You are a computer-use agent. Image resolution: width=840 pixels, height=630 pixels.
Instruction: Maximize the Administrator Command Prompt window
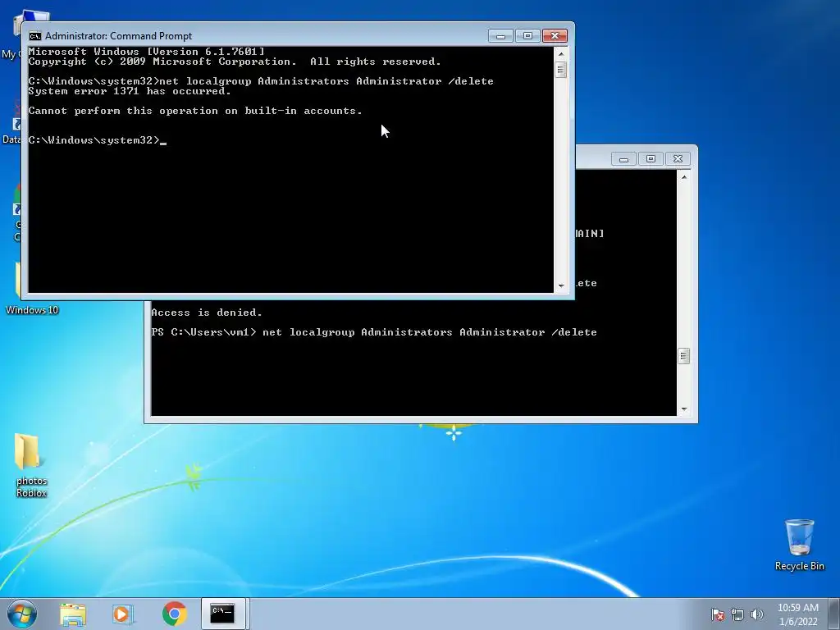tap(527, 36)
